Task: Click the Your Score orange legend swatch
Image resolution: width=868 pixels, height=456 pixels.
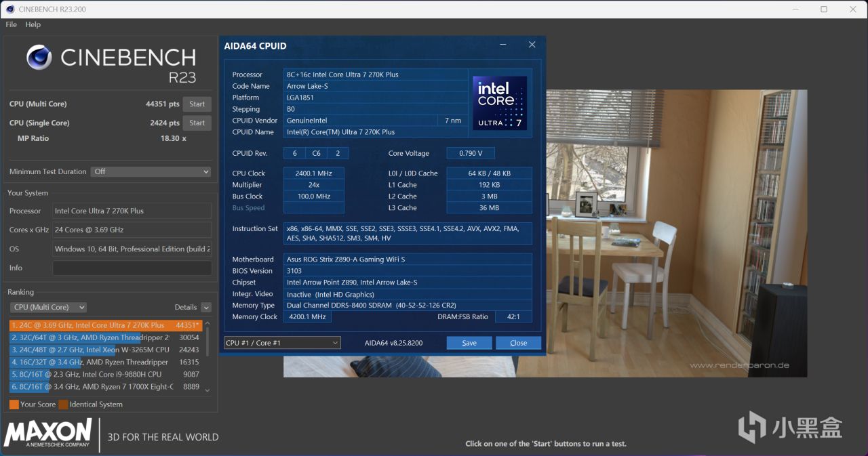Action: (x=14, y=405)
